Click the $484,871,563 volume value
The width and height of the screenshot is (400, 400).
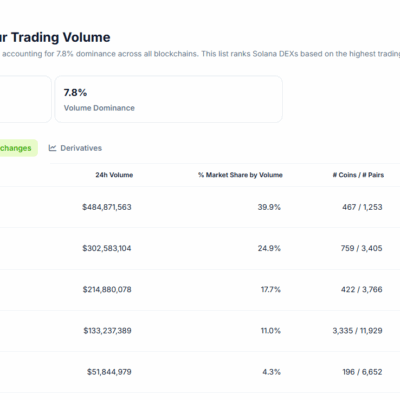(107, 207)
